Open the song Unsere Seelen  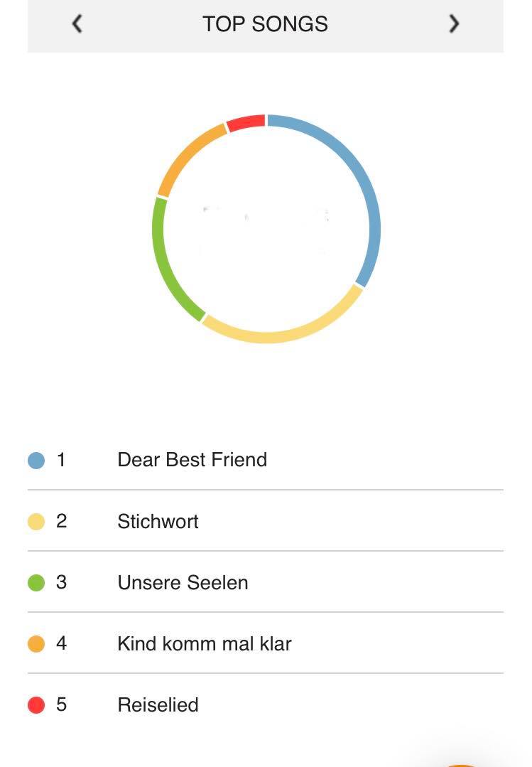pyautogui.click(x=266, y=582)
